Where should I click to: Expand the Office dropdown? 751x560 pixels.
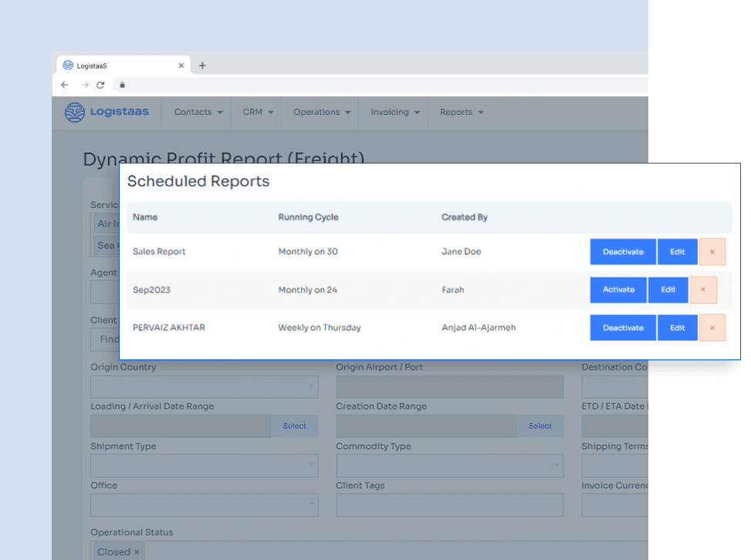(204, 505)
